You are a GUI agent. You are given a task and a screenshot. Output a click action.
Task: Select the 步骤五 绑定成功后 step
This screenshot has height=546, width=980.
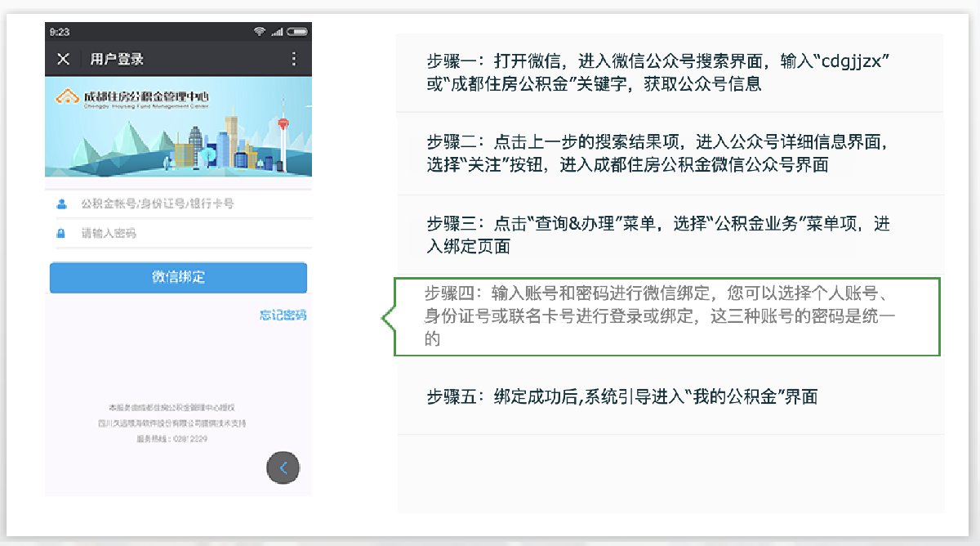click(670, 396)
